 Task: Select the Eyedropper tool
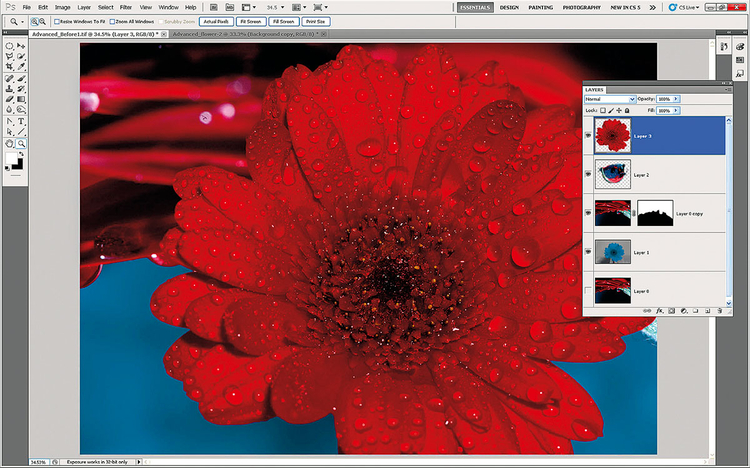coord(21,67)
